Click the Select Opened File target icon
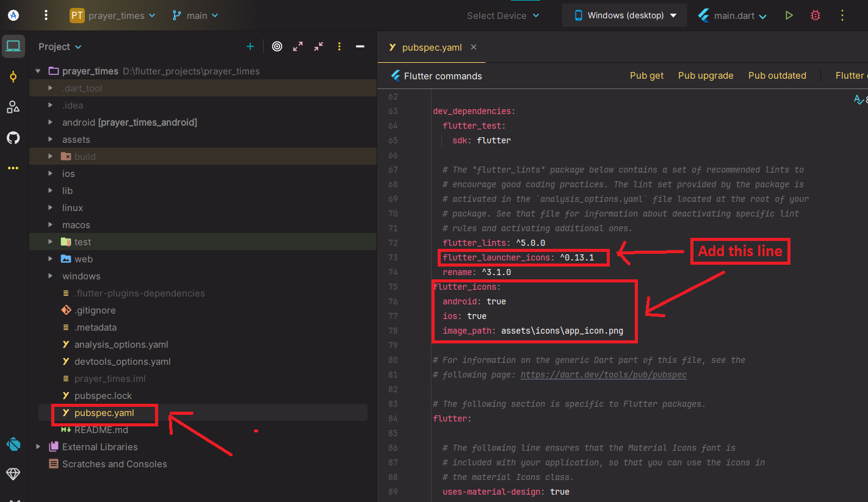Viewport: 868px width, 502px height. (x=277, y=46)
